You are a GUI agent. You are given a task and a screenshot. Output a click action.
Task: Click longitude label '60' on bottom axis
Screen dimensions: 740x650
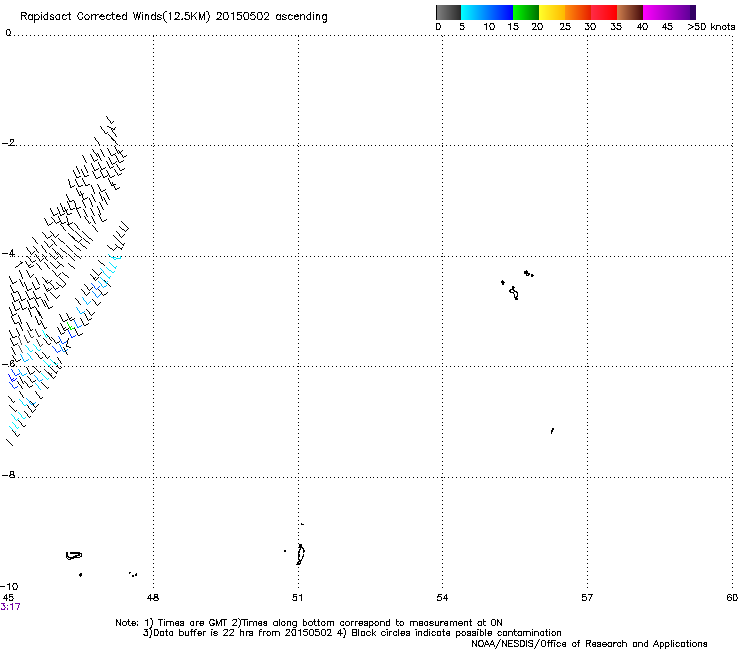coord(732,598)
